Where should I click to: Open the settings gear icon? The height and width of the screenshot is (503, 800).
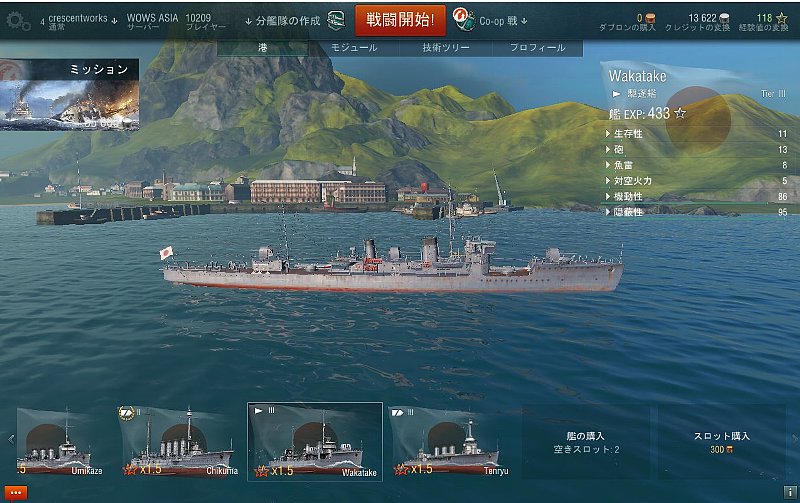(18, 21)
